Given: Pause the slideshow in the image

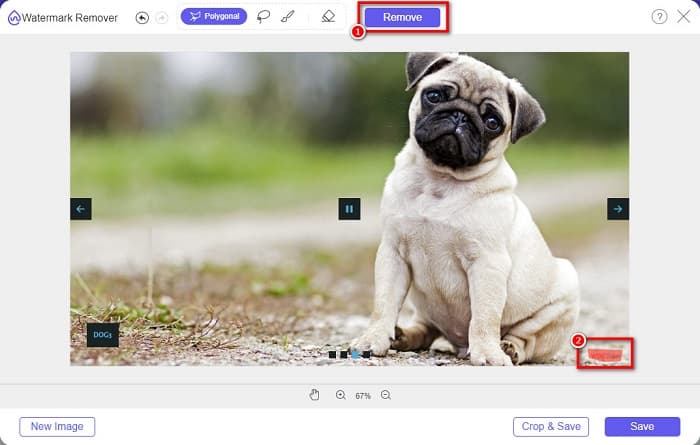Looking at the screenshot, I should point(349,209).
